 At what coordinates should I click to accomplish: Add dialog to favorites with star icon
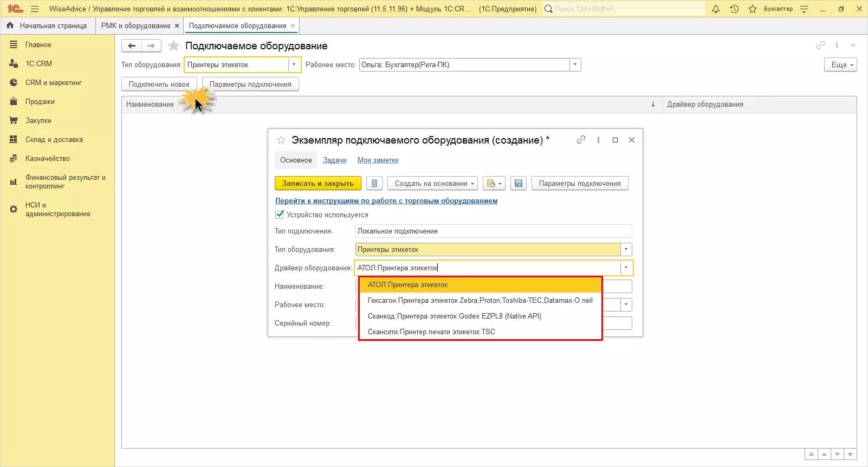(x=281, y=140)
